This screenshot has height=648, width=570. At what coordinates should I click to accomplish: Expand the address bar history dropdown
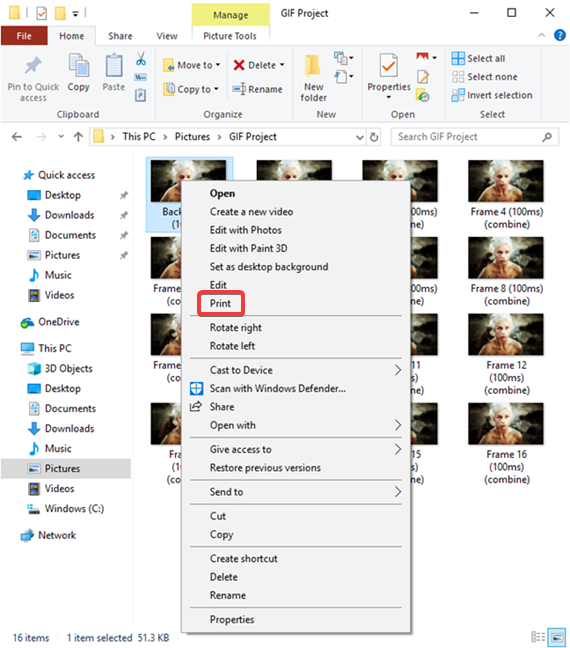coord(360,137)
